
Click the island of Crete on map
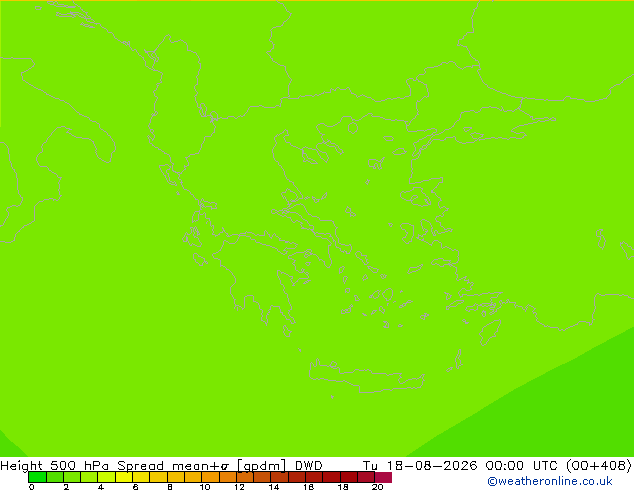[x=366, y=376]
